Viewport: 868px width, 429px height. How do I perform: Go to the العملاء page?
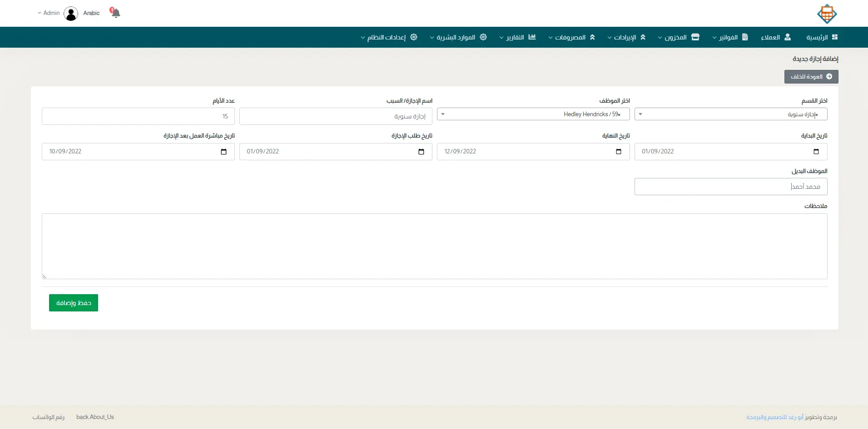775,37
